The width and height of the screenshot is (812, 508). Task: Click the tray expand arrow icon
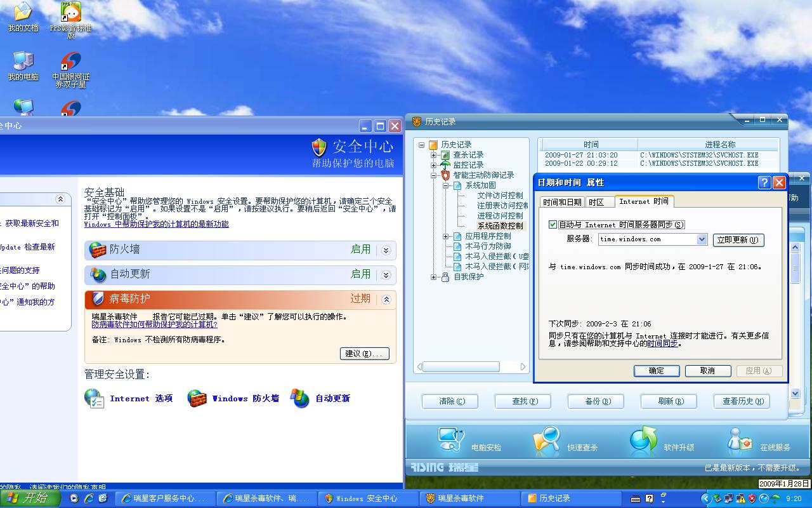pyautogui.click(x=706, y=498)
